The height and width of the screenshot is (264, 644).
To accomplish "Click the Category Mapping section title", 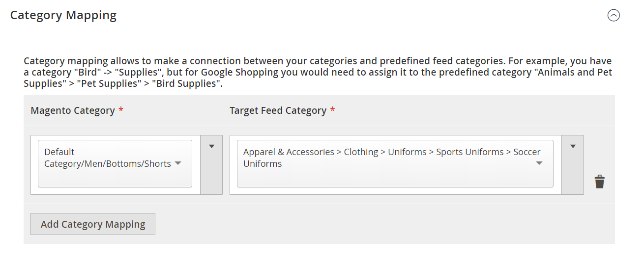I will pos(63,15).
